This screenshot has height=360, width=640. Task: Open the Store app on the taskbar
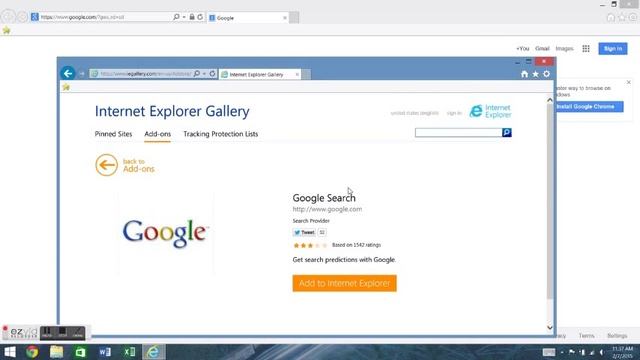pyautogui.click(x=80, y=352)
